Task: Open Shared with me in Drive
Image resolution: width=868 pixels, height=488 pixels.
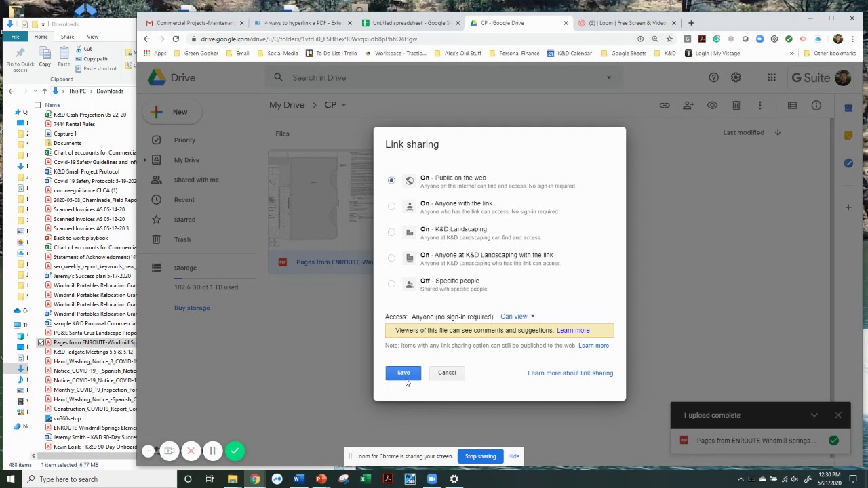Action: 196,180
